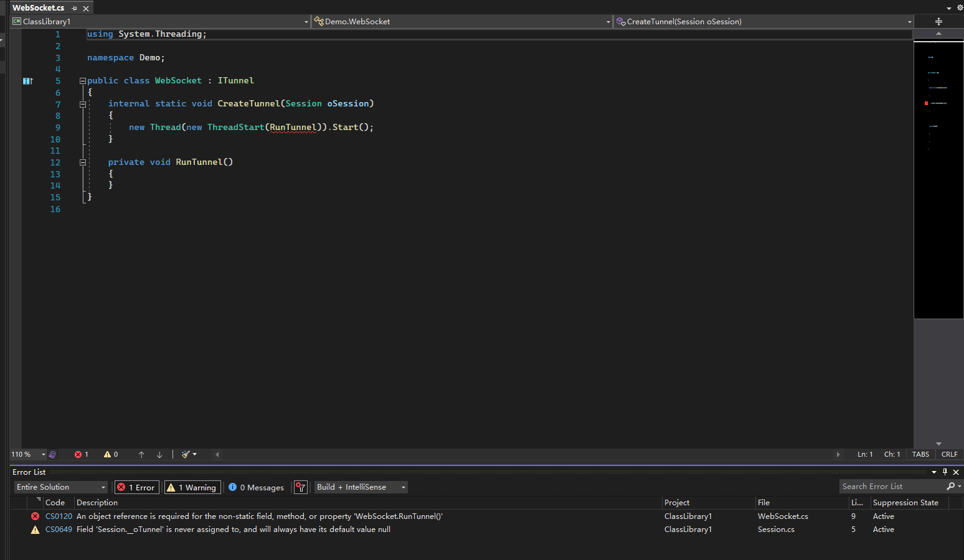Collapse the CreateTunnel method with its outline marker
The width and height of the screenshot is (964, 560).
point(82,104)
